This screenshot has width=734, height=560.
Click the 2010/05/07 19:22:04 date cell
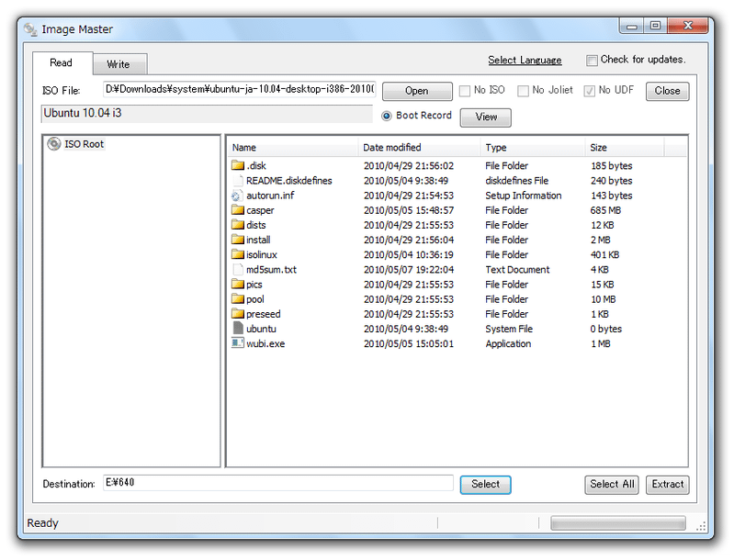[x=409, y=270]
